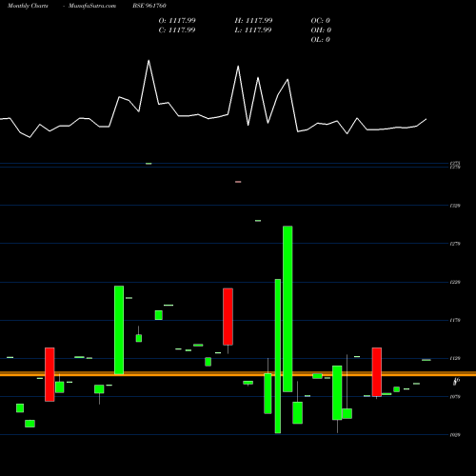Click the high value "H: 1117.99"

pos(253,21)
